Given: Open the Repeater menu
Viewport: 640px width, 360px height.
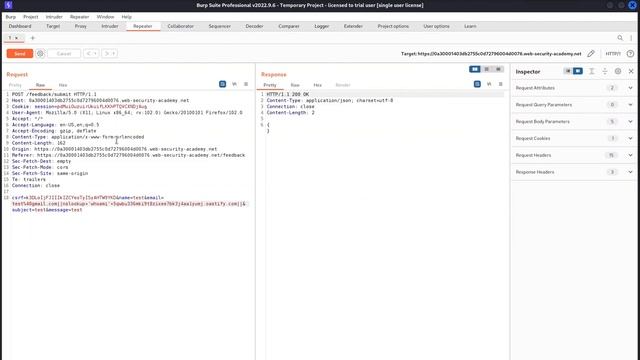Looking at the screenshot, I should [x=79, y=17].
